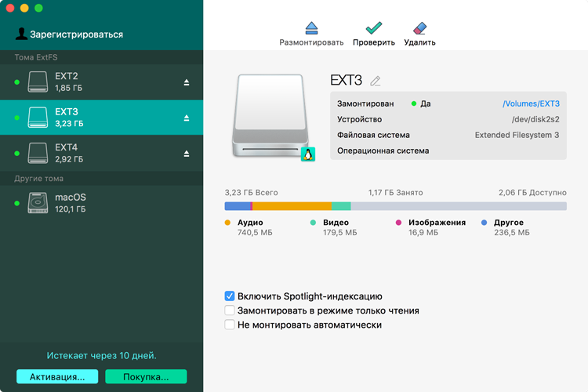
Task: Enable Замонтировать в режиме только чтения
Action: (x=230, y=310)
